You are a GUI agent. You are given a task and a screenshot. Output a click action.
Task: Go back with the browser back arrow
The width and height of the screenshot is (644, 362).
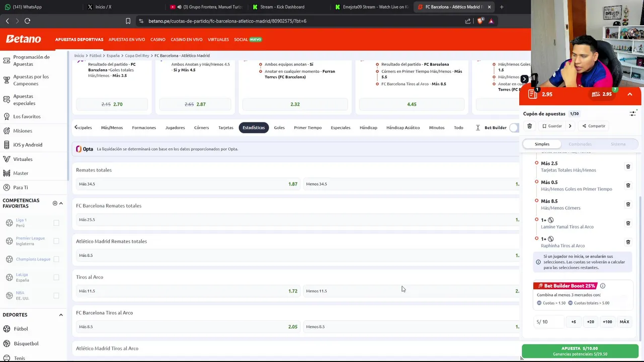tap(8, 21)
